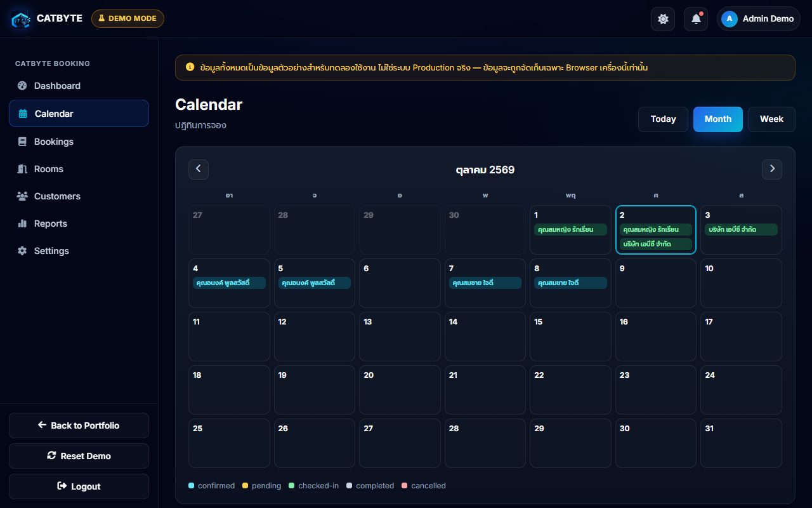This screenshot has width=812, height=508.
Task: Open คุณอนงค์ พูลสวัสดิ์ booking on day 4
Action: click(x=229, y=283)
